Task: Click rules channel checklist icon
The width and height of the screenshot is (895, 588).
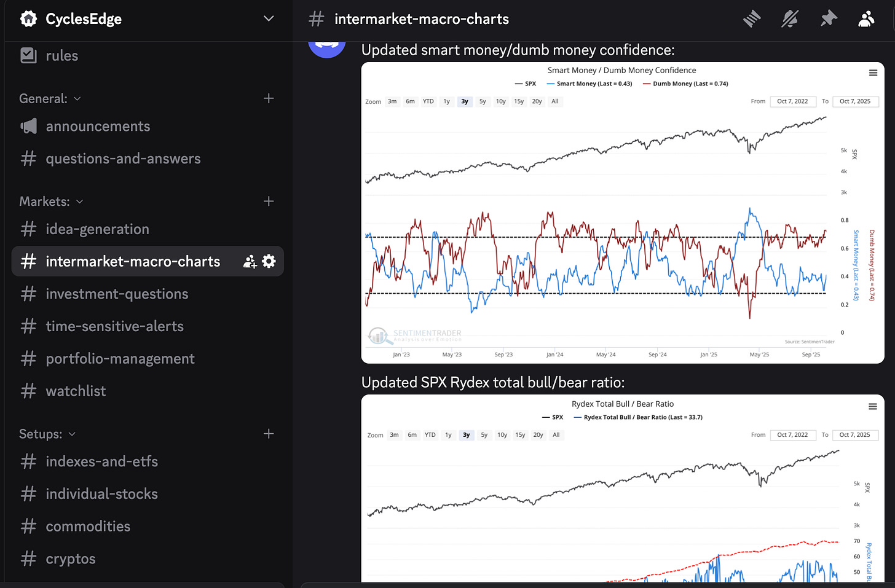Action: [28, 55]
